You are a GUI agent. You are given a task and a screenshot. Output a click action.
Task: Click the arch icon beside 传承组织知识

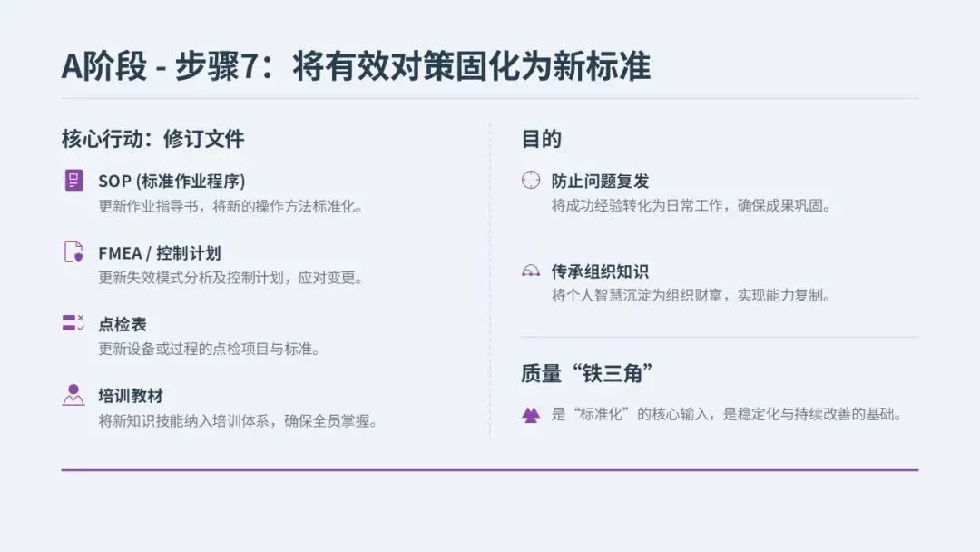[531, 271]
